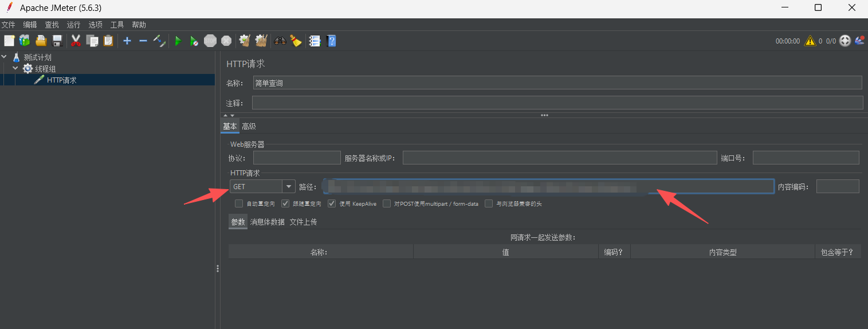Open the 工具 menu
Image resolution: width=868 pixels, height=329 pixels.
pyautogui.click(x=117, y=25)
